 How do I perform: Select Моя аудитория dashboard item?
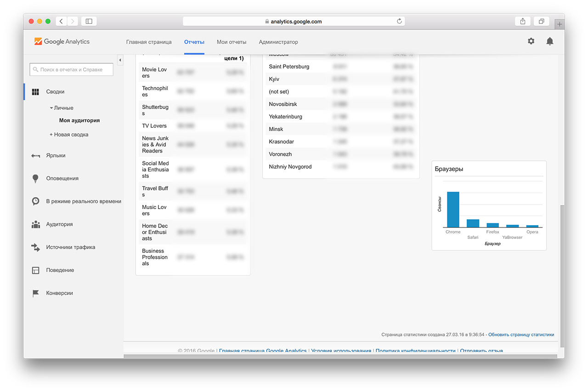point(79,120)
